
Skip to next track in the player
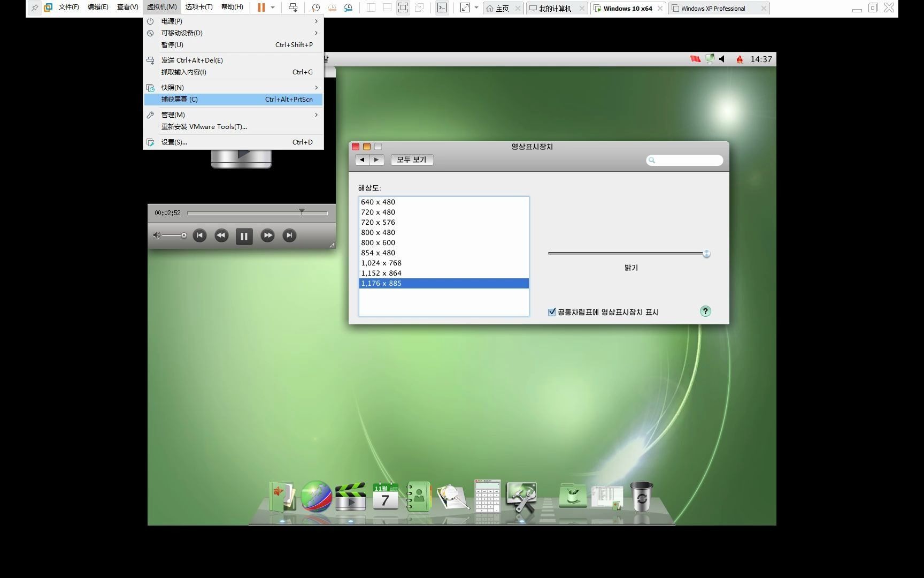[x=289, y=235]
